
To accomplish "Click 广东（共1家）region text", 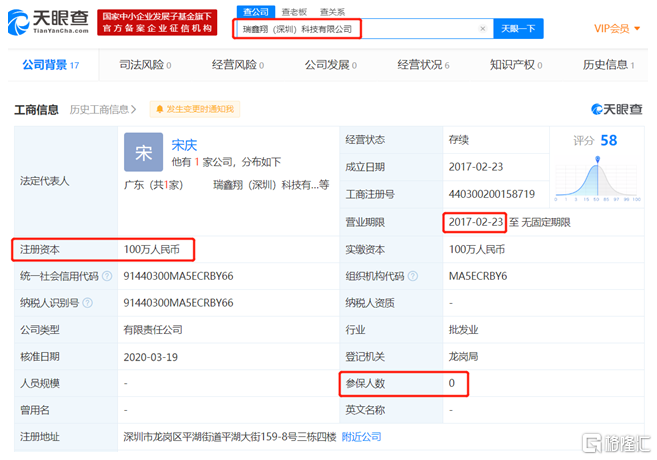I will (x=153, y=185).
